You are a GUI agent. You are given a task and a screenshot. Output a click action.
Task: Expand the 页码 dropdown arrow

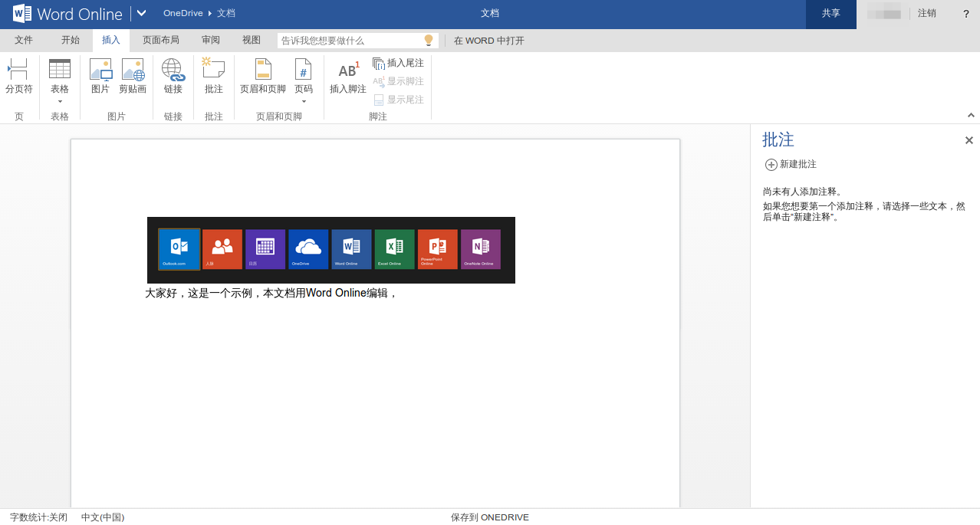(x=304, y=101)
